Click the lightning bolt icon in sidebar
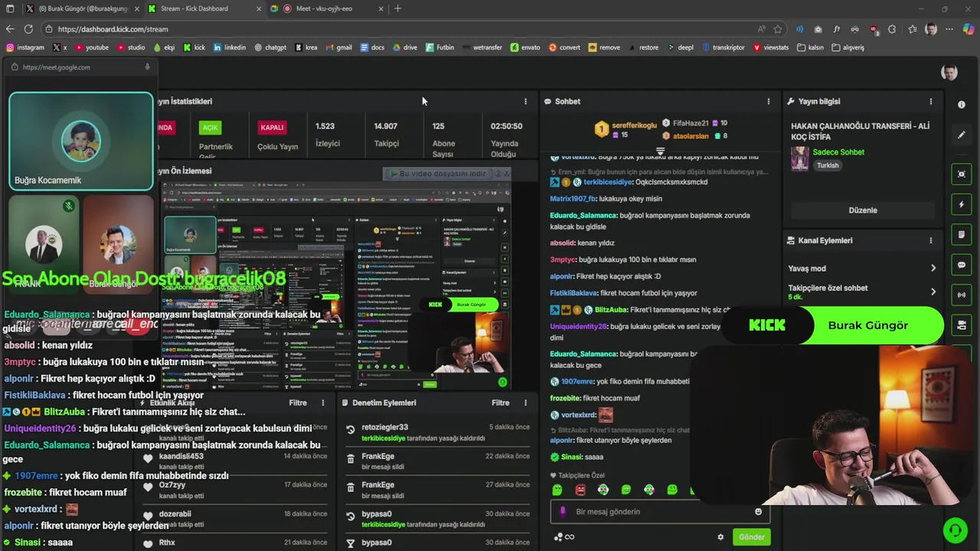 point(962,205)
